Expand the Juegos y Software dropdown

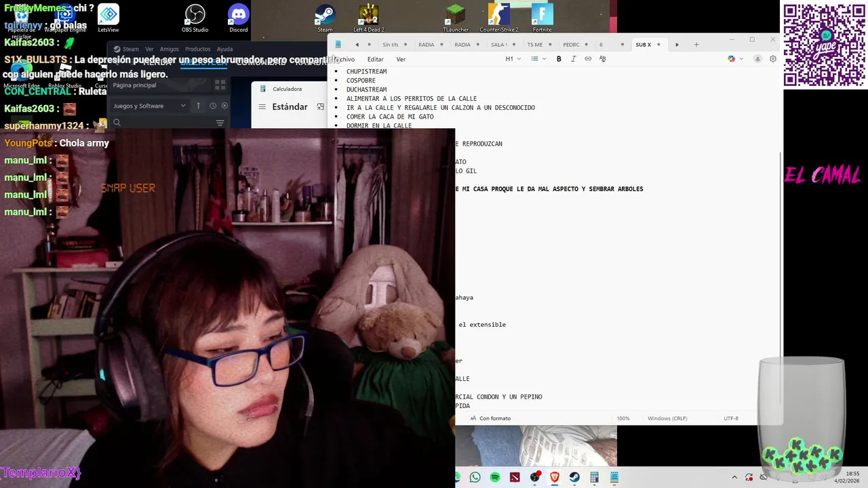(x=149, y=106)
